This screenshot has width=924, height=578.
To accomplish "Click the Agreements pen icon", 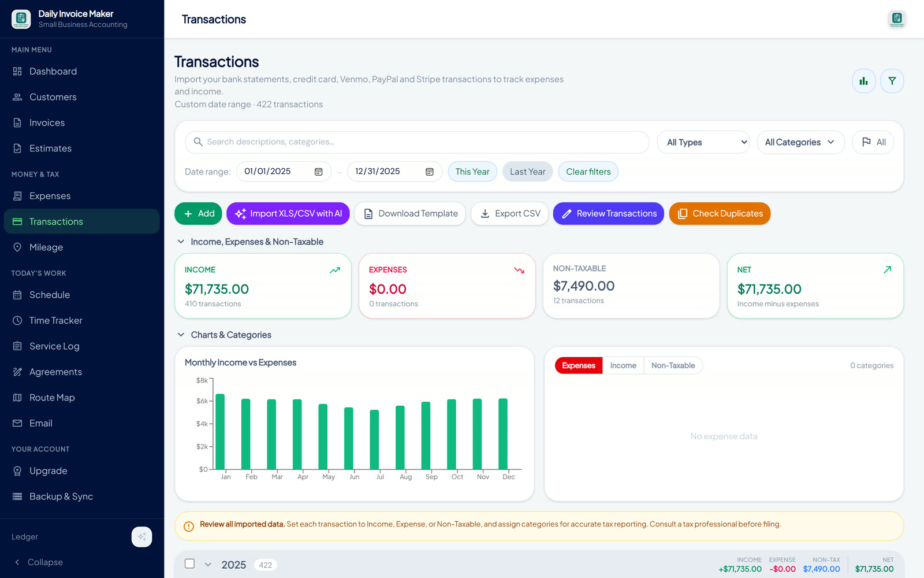I will (17, 372).
